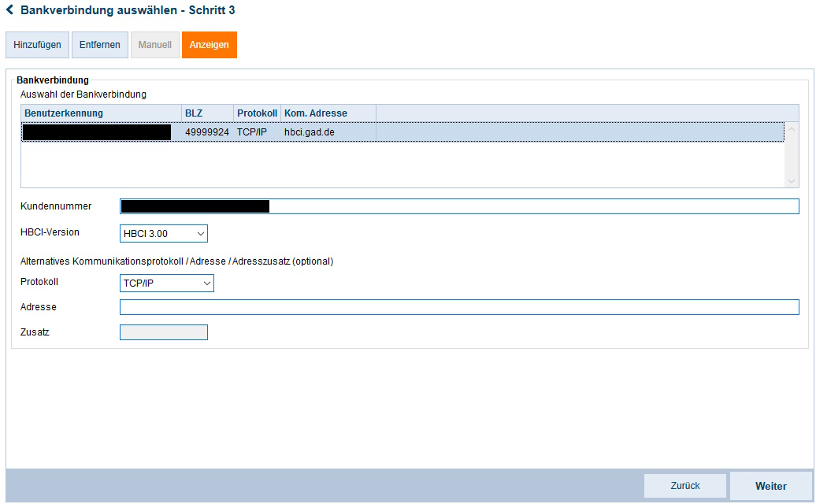Click the greyed-out Manuell button

point(155,45)
